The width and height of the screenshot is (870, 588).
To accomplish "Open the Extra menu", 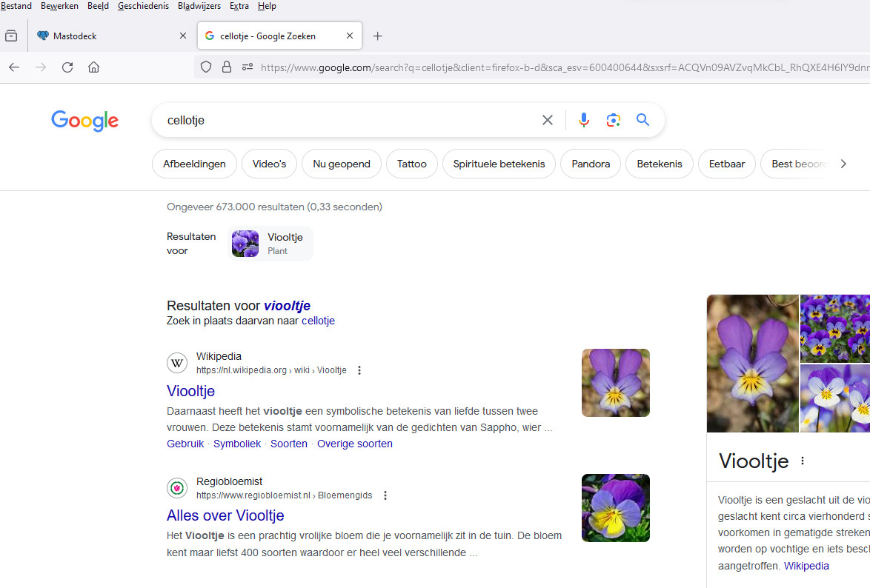I will tap(239, 6).
